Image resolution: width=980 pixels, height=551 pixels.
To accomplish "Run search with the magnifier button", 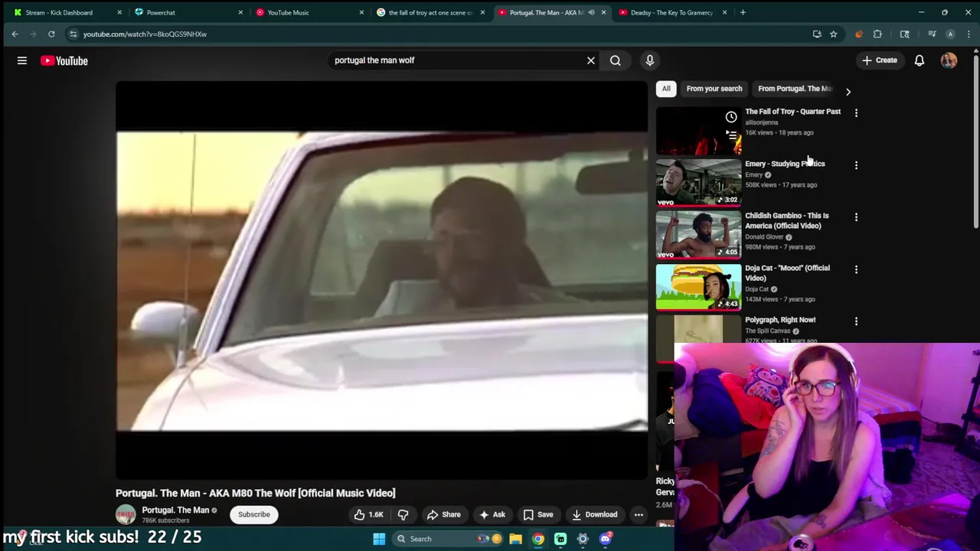I will pyautogui.click(x=616, y=60).
